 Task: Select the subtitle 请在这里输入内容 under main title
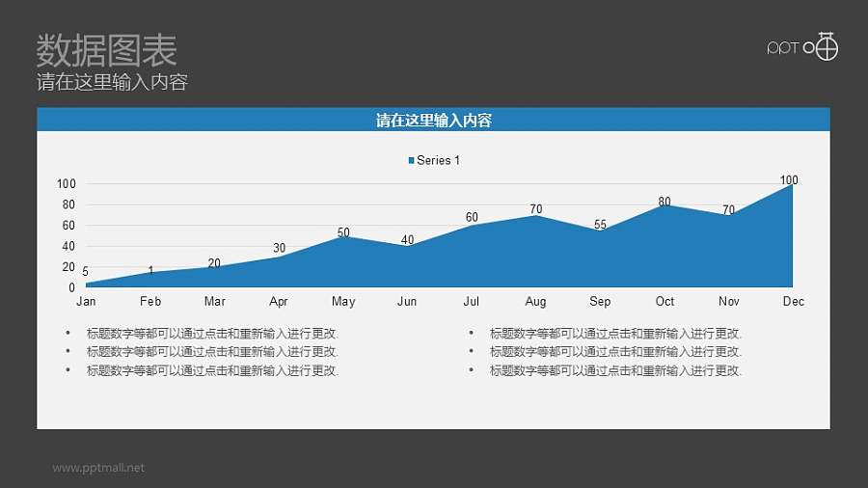pyautogui.click(x=112, y=82)
